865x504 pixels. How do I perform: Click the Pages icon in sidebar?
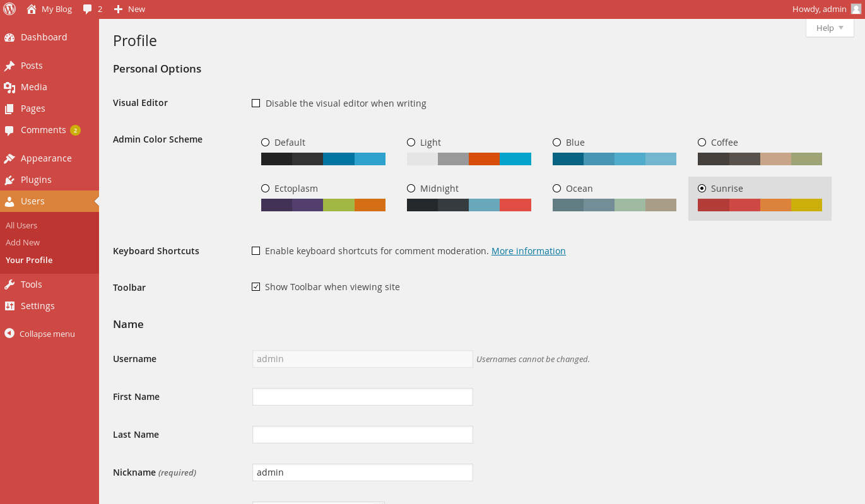point(9,108)
